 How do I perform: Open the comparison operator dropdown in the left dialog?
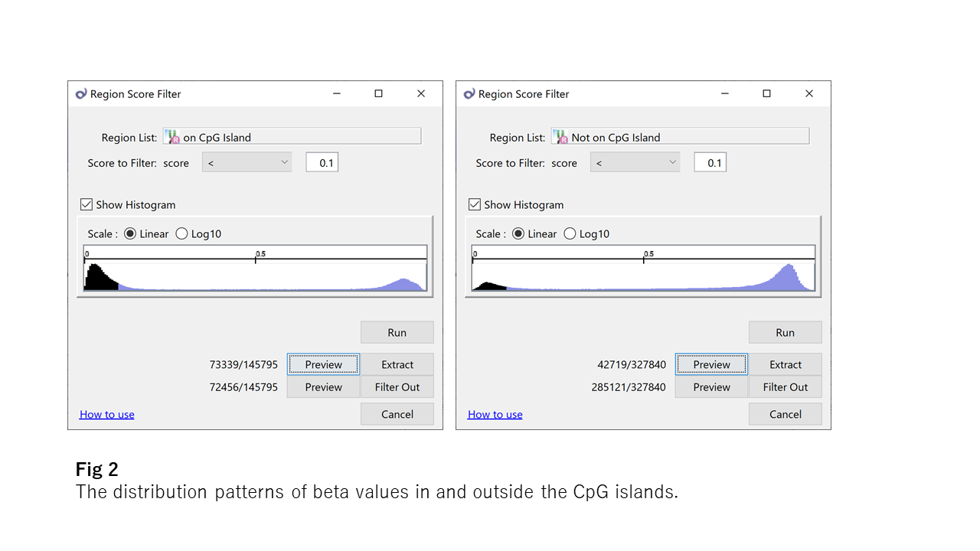click(247, 162)
